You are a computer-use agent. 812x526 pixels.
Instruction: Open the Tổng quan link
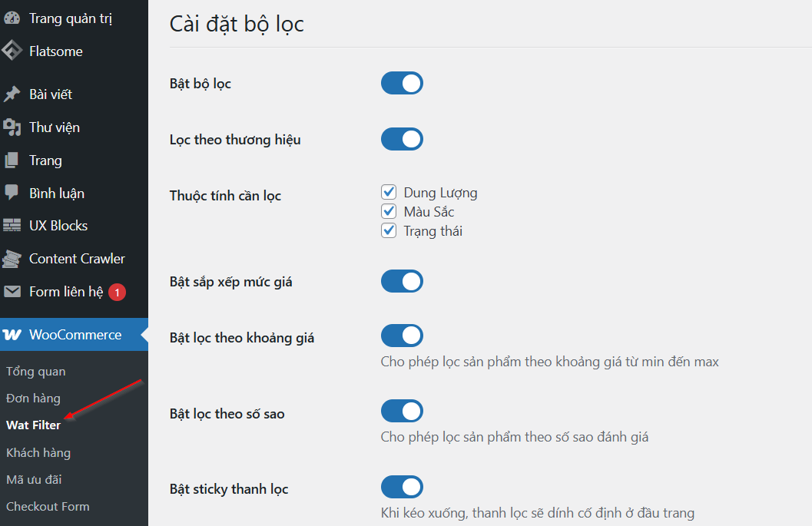pyautogui.click(x=35, y=371)
